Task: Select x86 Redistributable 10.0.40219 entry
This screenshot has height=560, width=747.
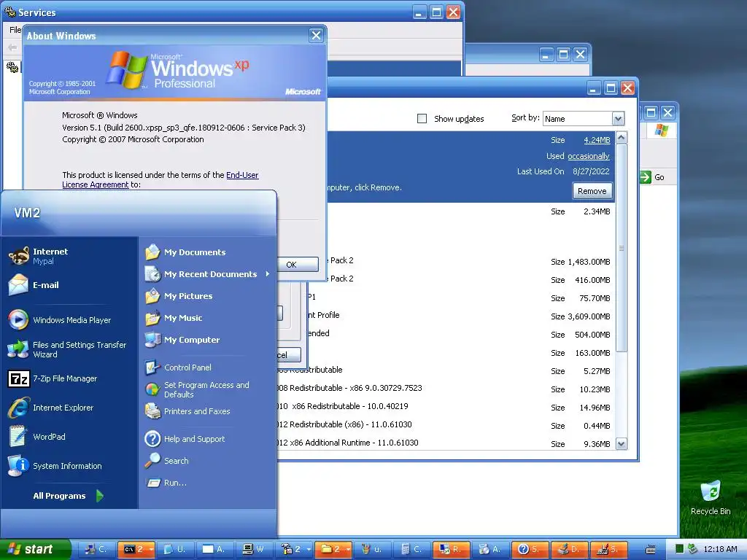Action: point(446,407)
